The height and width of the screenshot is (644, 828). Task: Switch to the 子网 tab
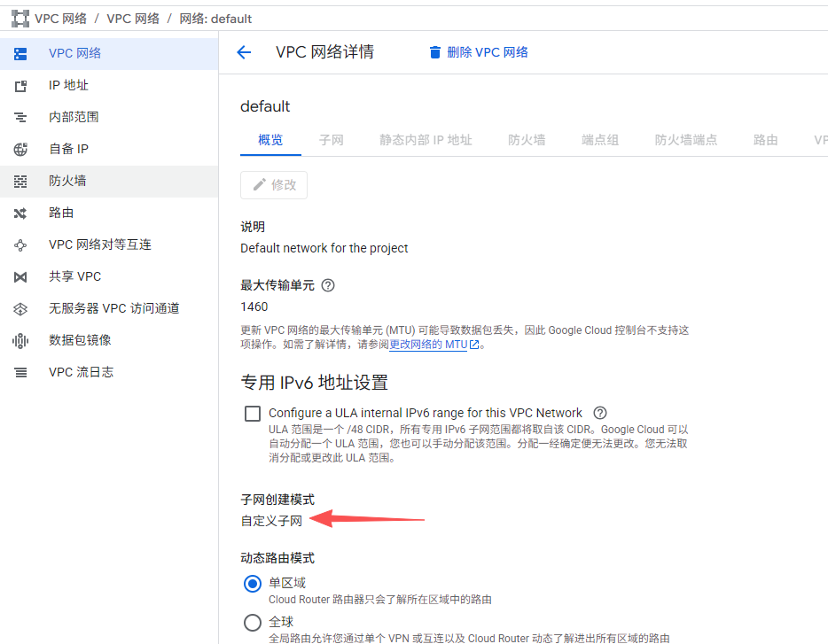(331, 140)
